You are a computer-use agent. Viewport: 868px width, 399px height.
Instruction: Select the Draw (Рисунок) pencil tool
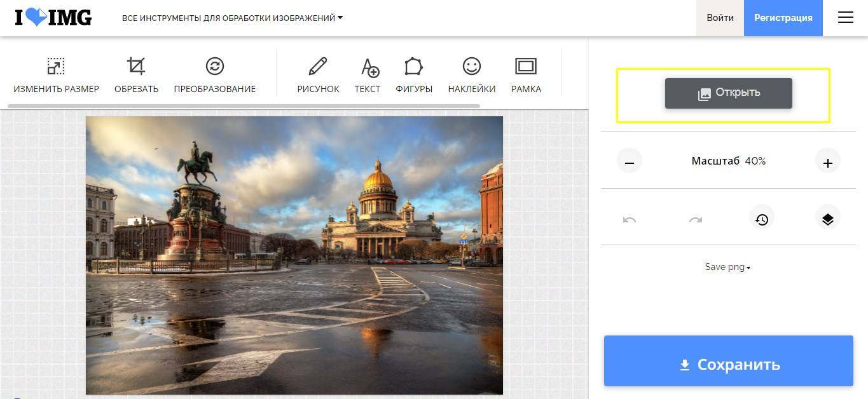[318, 75]
